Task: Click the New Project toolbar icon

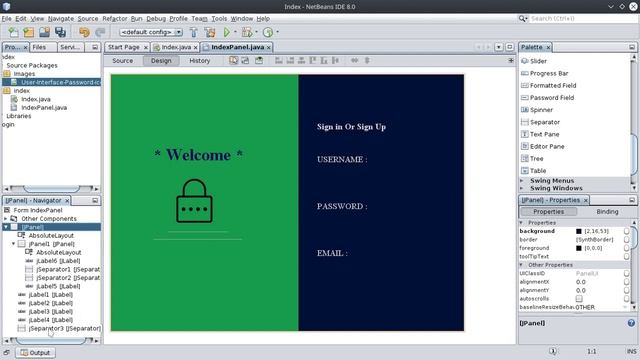Action: coord(29,32)
